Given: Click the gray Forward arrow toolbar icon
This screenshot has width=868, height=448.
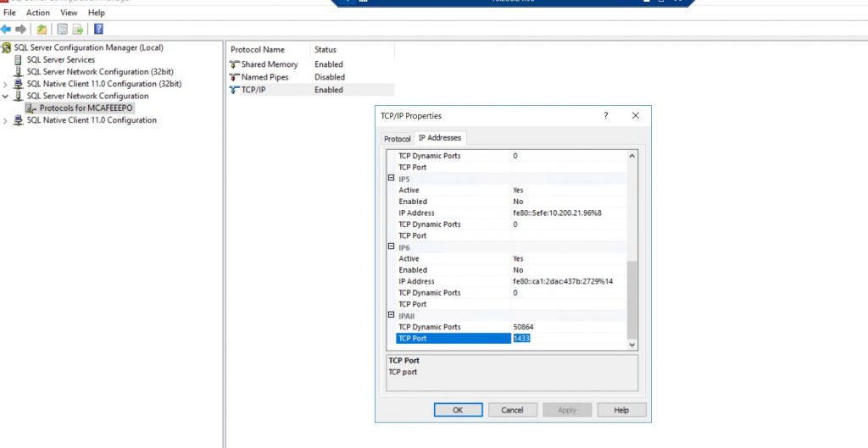Looking at the screenshot, I should tap(21, 30).
